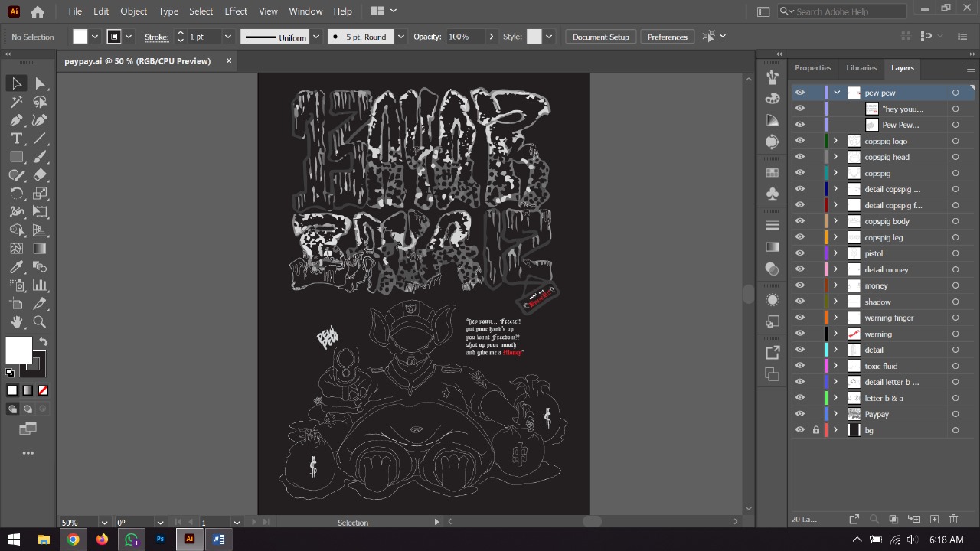Screen dimensions: 980x551
Task: Open the stroke weight dropdown
Action: click(227, 37)
